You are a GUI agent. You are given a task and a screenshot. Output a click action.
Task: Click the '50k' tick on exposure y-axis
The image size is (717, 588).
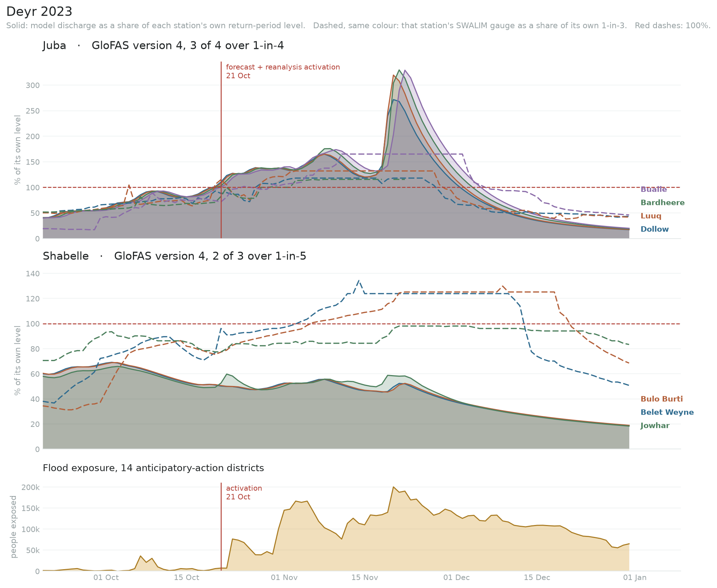[x=33, y=550]
